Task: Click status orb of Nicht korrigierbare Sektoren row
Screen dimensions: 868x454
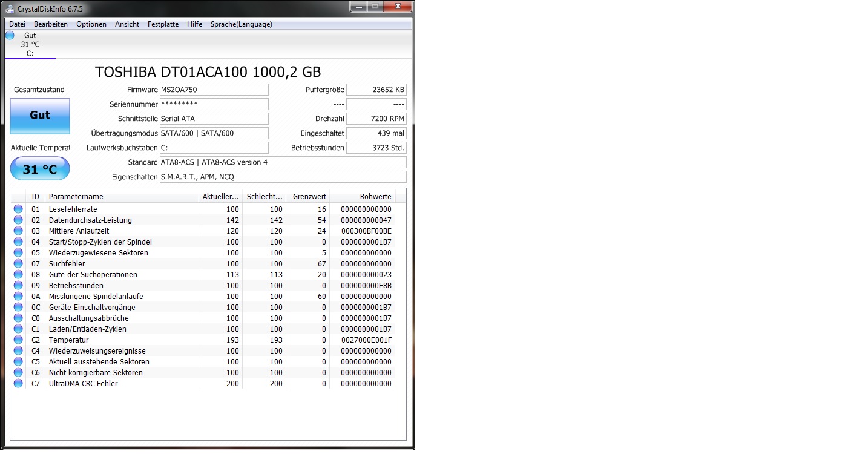Action: (18, 372)
